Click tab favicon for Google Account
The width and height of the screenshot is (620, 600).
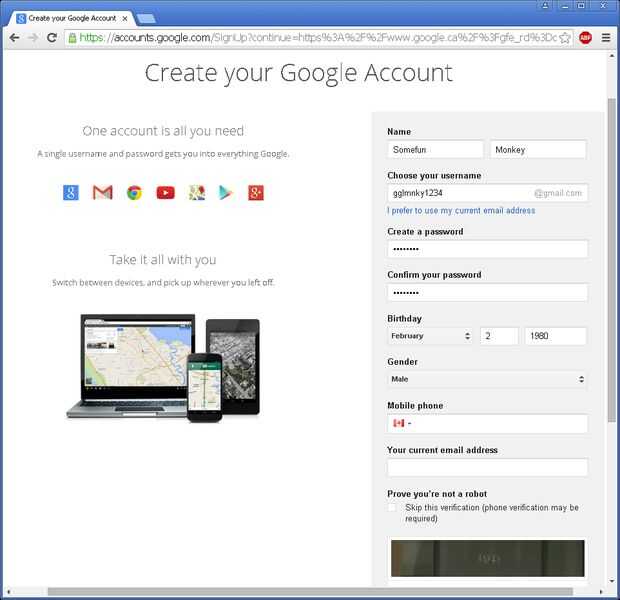(x=21, y=18)
